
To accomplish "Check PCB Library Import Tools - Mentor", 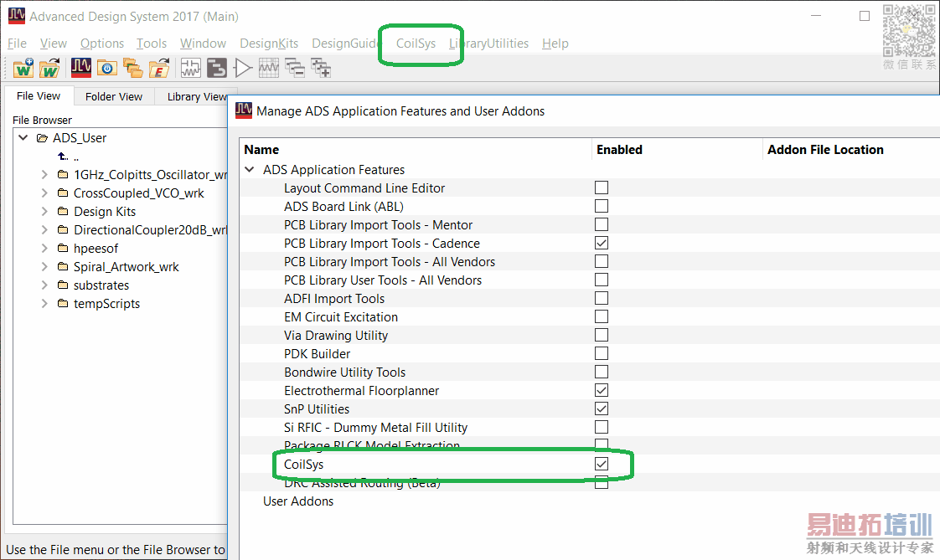I will click(602, 224).
